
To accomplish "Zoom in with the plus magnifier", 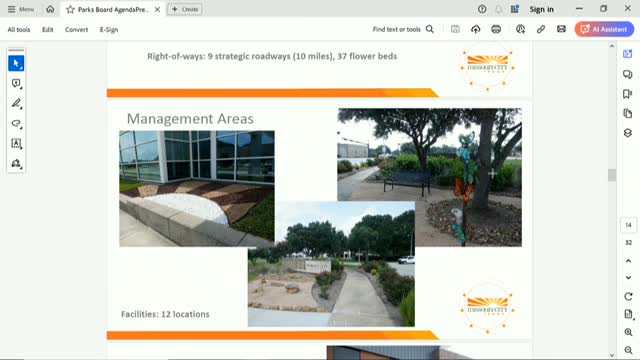I will click(x=628, y=332).
